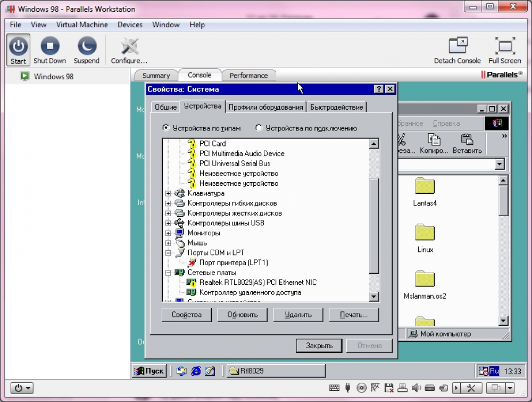Expand Контроллеры гибких дисков node
This screenshot has height=402, width=532.
tap(168, 203)
